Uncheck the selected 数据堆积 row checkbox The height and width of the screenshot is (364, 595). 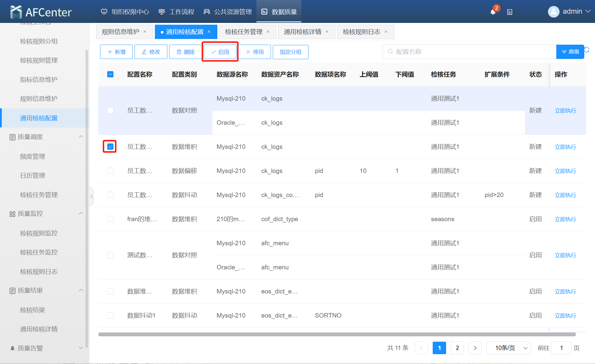pyautogui.click(x=110, y=147)
